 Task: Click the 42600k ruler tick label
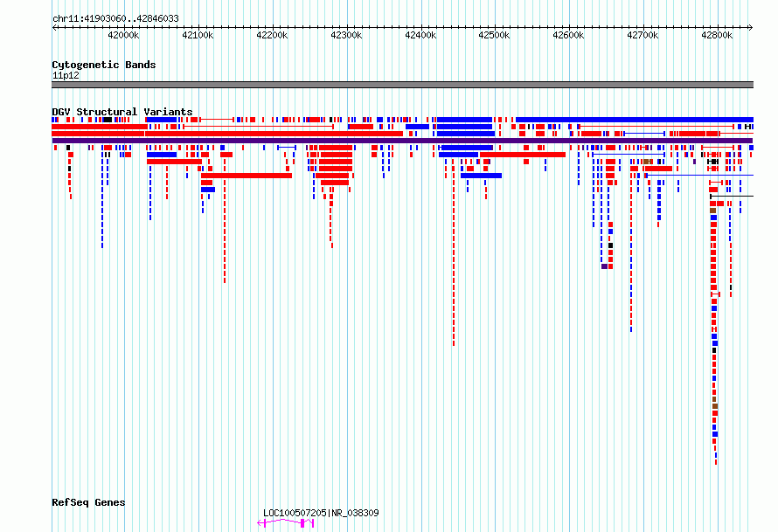[568, 35]
